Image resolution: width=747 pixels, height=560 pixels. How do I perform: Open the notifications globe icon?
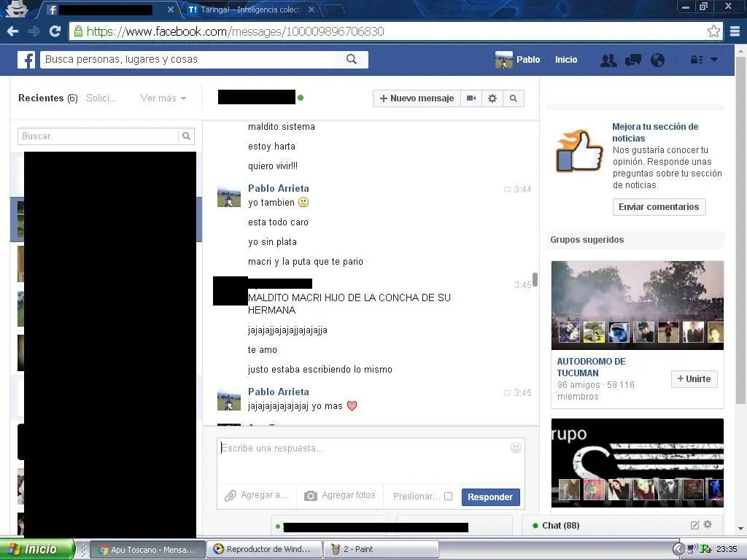click(657, 60)
